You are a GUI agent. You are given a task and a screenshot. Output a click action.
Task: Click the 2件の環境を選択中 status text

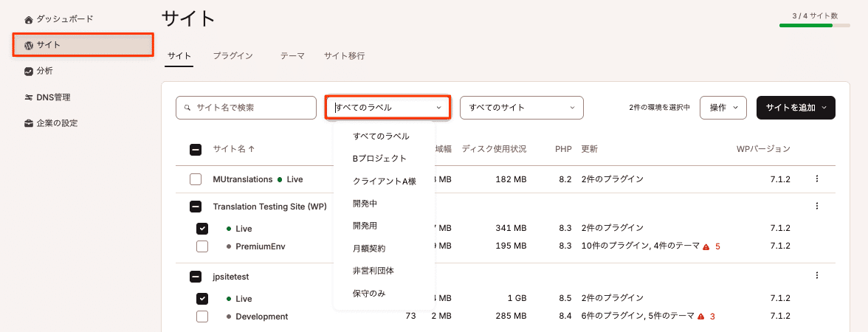click(x=659, y=108)
